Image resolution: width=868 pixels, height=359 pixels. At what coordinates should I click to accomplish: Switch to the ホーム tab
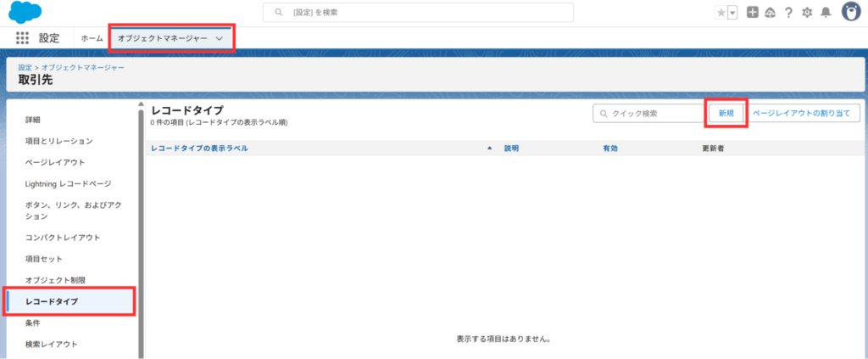[92, 38]
